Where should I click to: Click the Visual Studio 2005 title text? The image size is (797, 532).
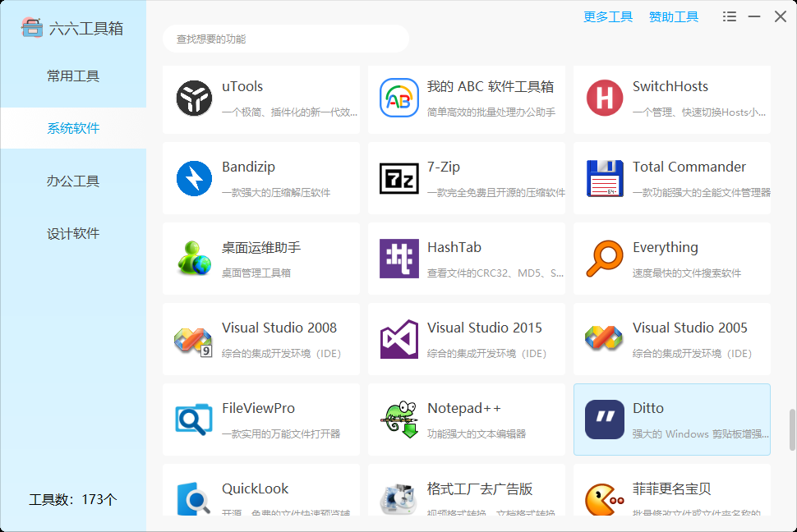coord(689,328)
